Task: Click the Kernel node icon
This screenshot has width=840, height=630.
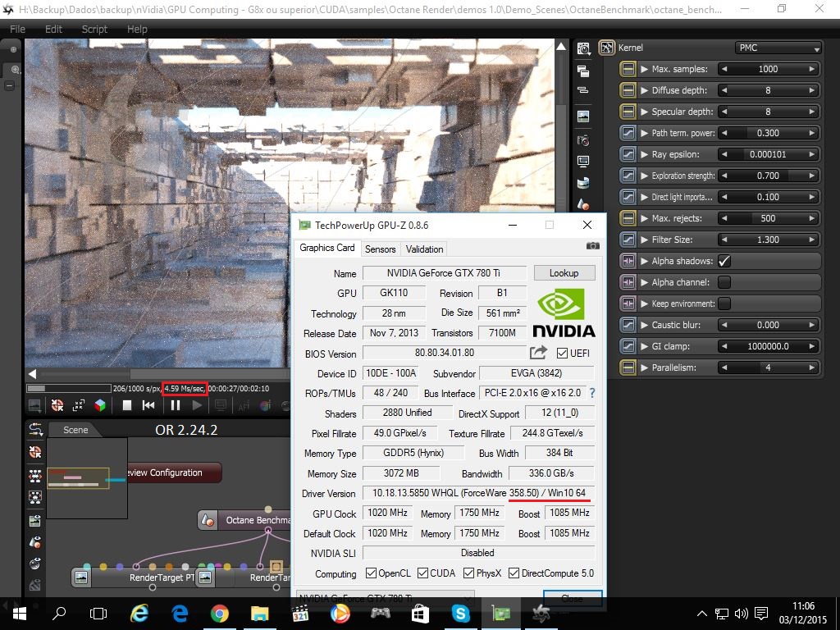Action: click(607, 48)
